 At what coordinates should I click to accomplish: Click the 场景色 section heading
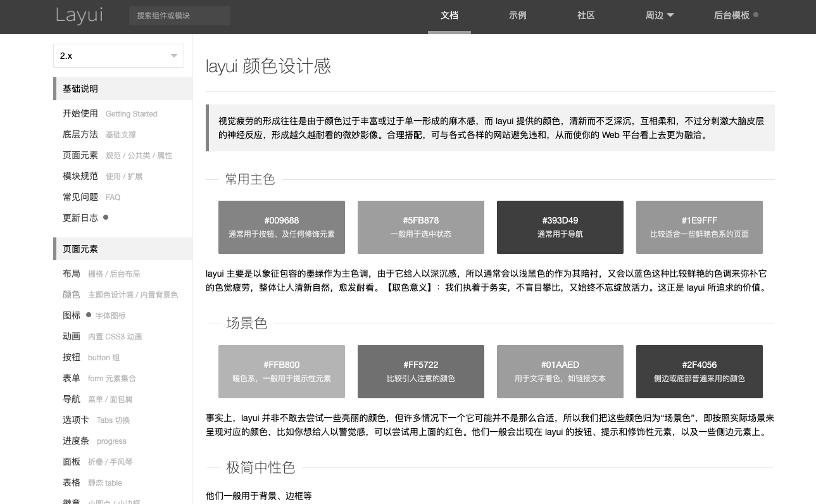coord(247,323)
